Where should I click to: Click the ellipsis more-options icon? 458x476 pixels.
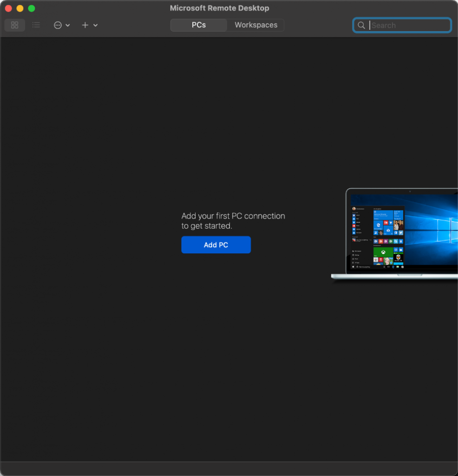click(x=58, y=25)
